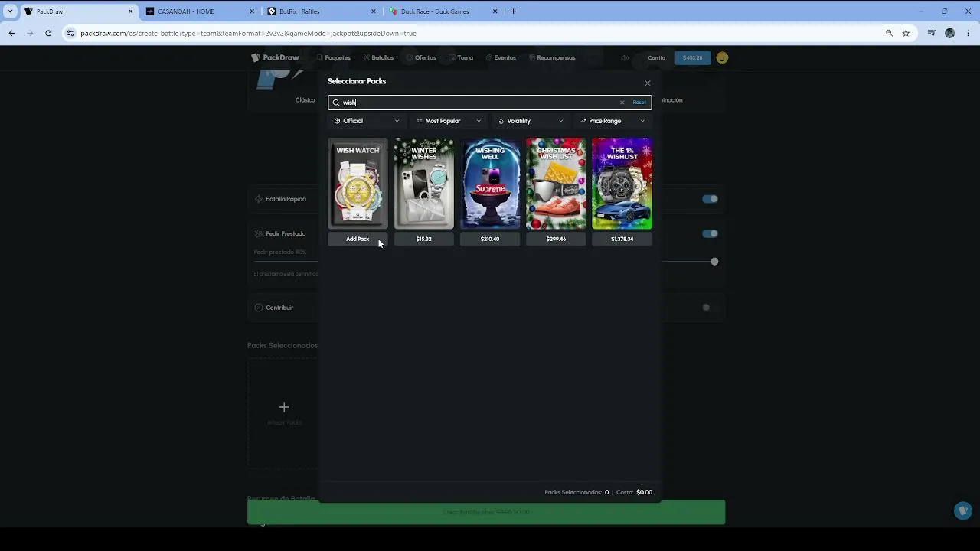Select the Winter Wishes pack thumbnail
This screenshot has height=551, width=980.
point(423,184)
